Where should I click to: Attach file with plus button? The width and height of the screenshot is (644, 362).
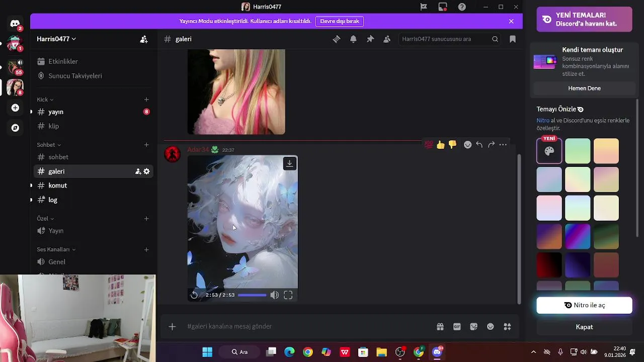172,327
